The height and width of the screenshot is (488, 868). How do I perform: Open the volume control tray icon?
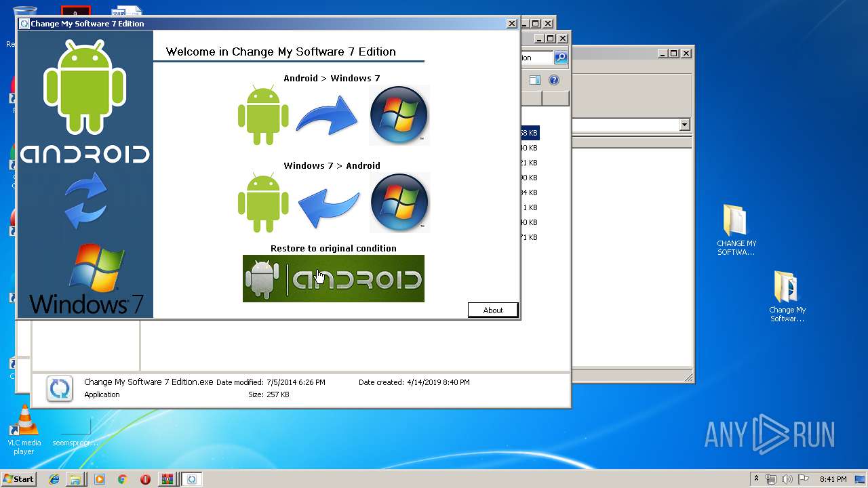tap(787, 479)
